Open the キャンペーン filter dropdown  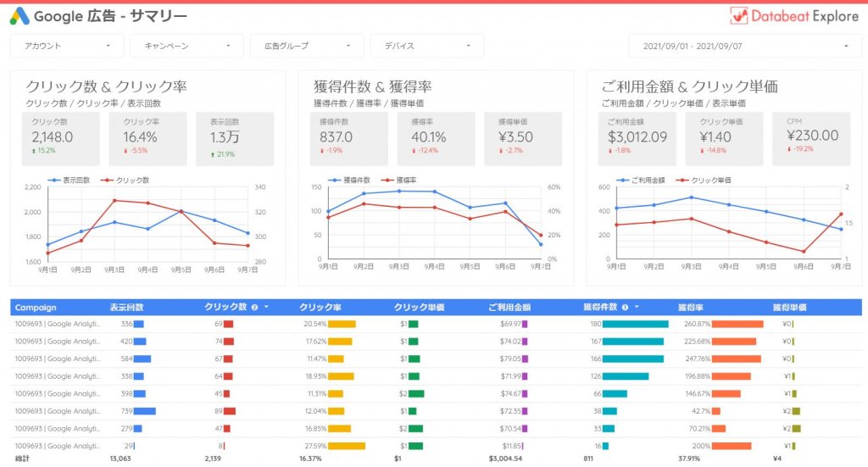[x=186, y=46]
